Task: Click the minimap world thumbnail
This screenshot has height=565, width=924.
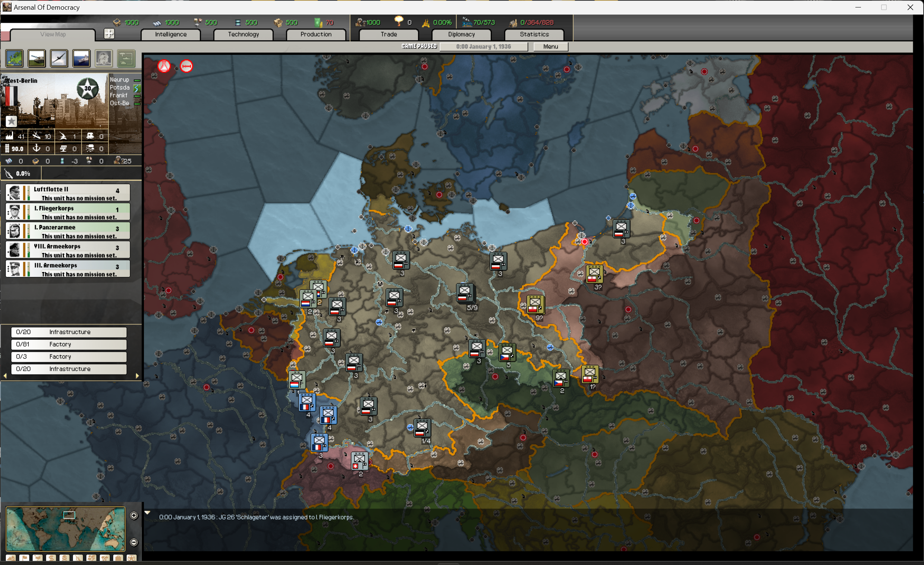Action: click(x=66, y=529)
